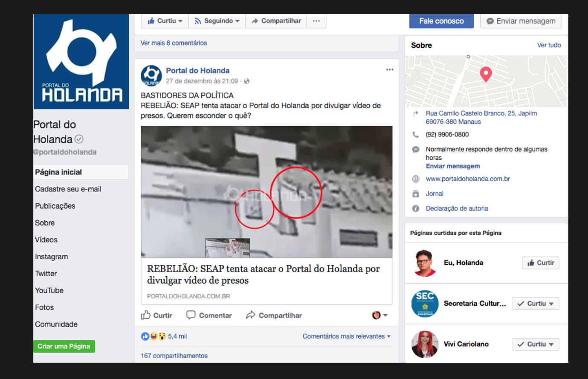Click the post timestamp 27 de dezembro

pyautogui.click(x=202, y=81)
